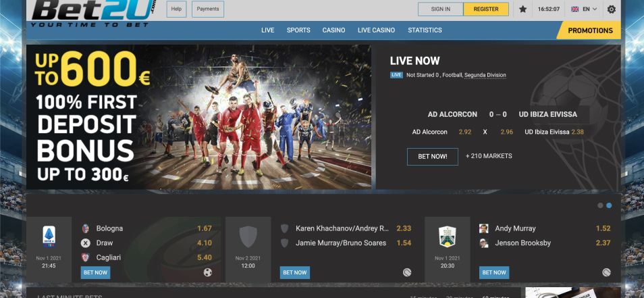The image size is (644, 298).
Task: Select Draw odds 4.10
Action: tap(205, 243)
